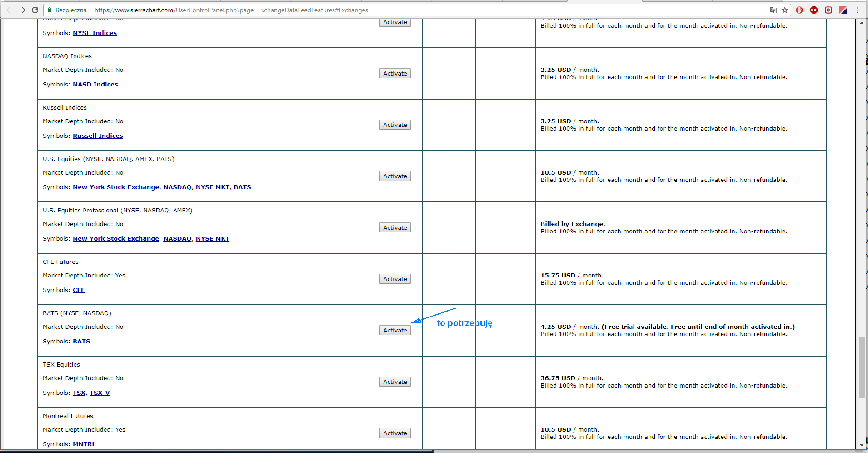Click the '15.75 USD' CFE Futures price
Image resolution: width=868 pixels, height=453 pixels.
(558, 276)
